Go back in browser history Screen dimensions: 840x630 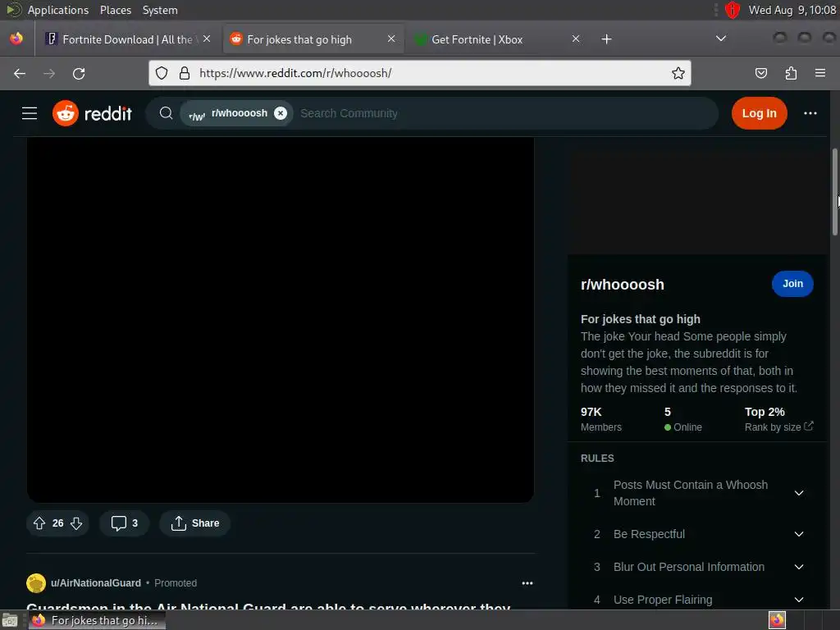pyautogui.click(x=20, y=73)
